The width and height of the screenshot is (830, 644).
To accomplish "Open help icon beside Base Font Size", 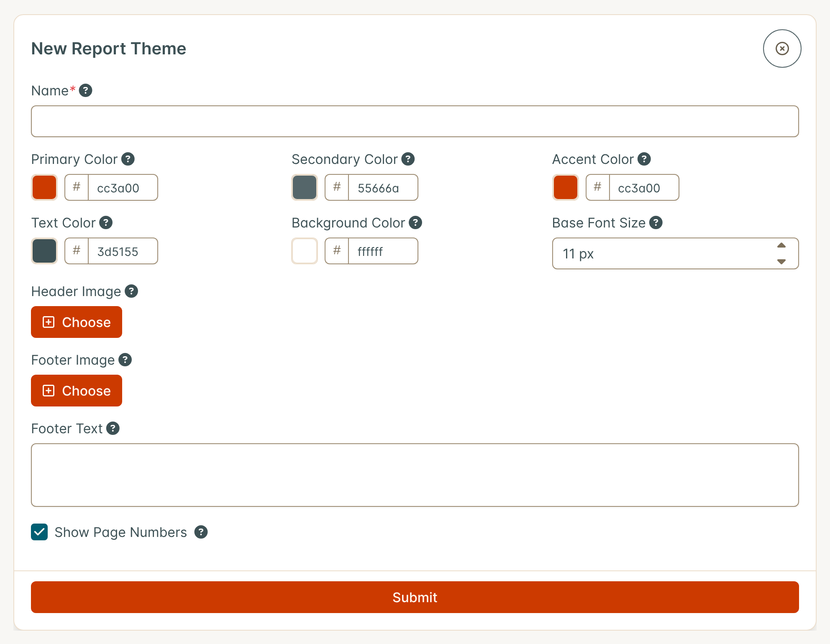I will click(656, 222).
